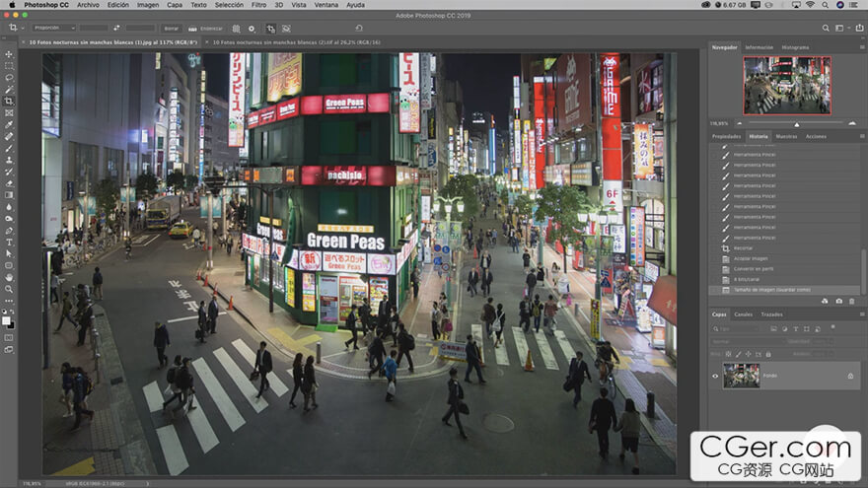Select the Eraser tool
The image size is (868, 488).
(9, 183)
